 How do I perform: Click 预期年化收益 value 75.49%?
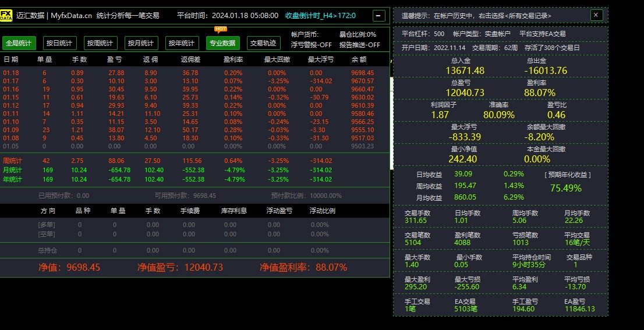coord(566,189)
